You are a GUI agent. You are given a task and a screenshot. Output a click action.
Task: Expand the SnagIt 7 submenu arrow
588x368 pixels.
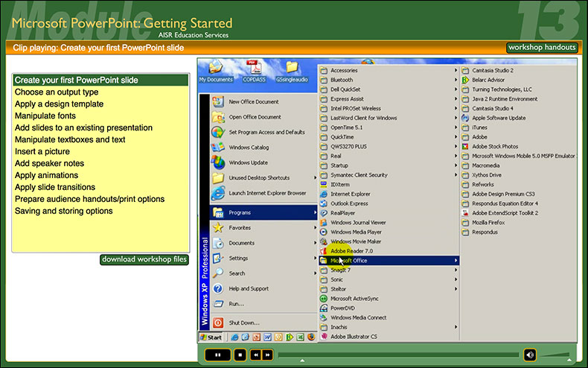456,270
